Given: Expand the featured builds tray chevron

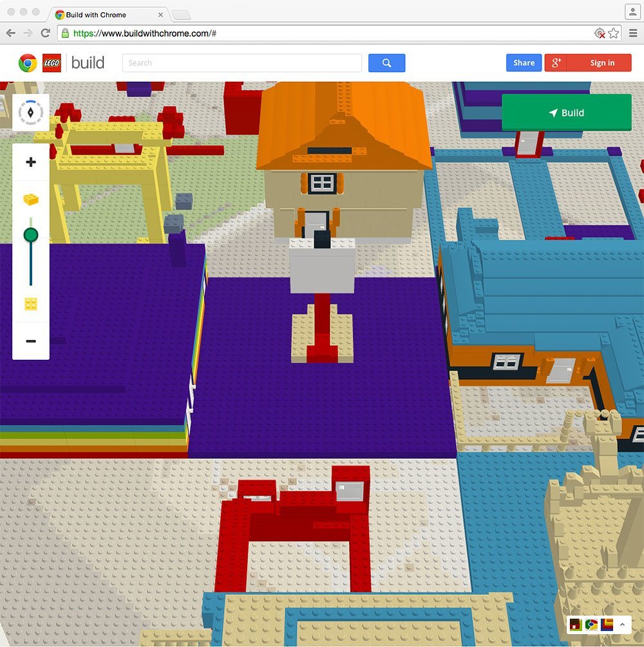Looking at the screenshot, I should click(622, 624).
